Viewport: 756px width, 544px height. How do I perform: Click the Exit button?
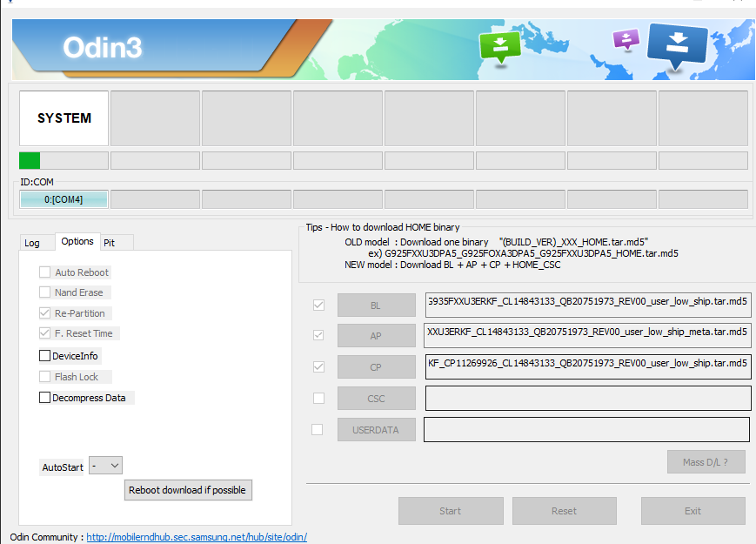coord(692,511)
